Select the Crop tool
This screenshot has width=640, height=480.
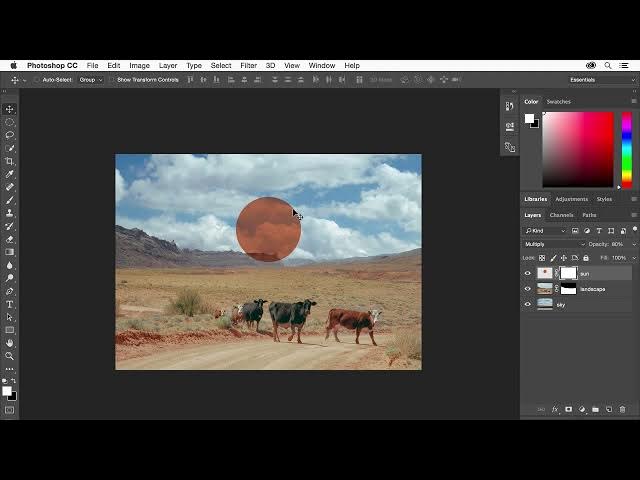10,161
